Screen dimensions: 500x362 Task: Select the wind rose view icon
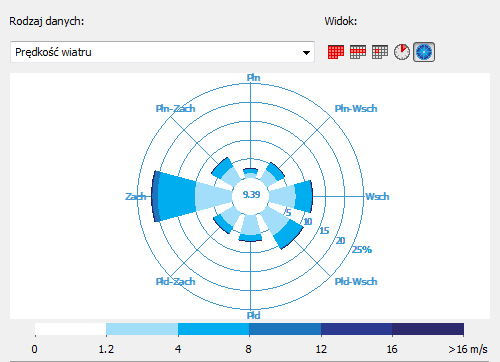[424, 52]
